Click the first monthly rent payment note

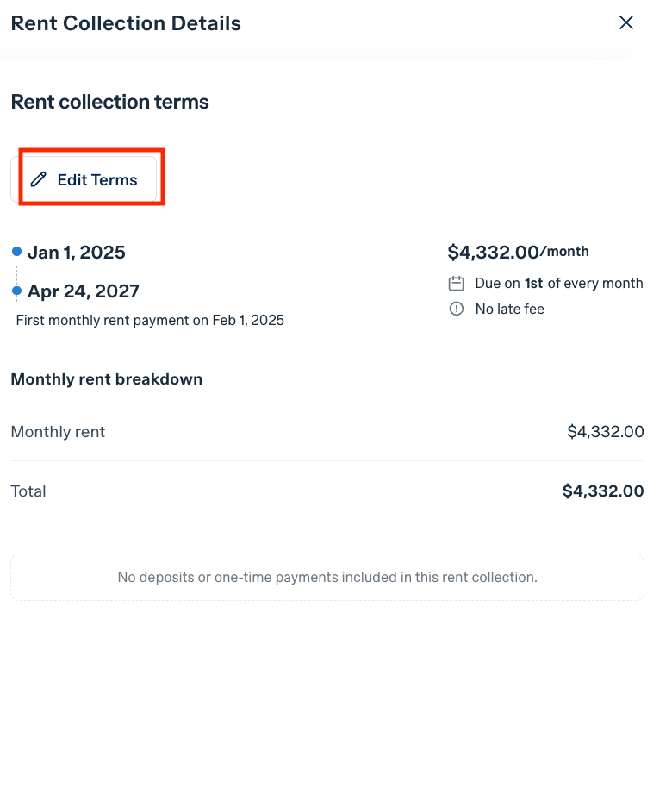point(150,320)
